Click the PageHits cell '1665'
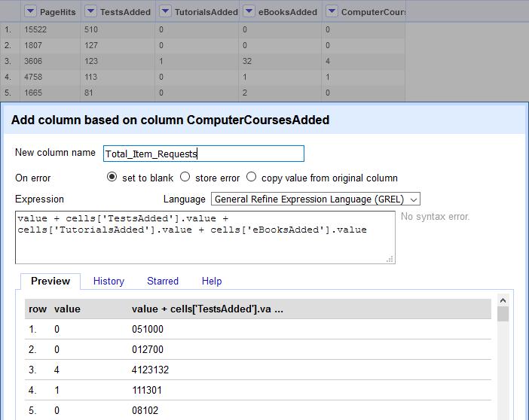The width and height of the screenshot is (529, 420). 33,93
